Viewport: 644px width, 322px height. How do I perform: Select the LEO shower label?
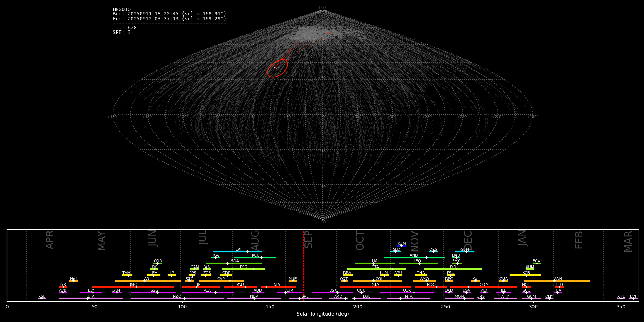pos(417,261)
